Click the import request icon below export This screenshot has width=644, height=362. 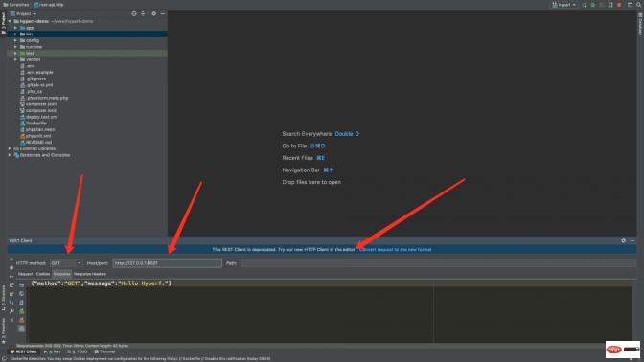[11, 294]
